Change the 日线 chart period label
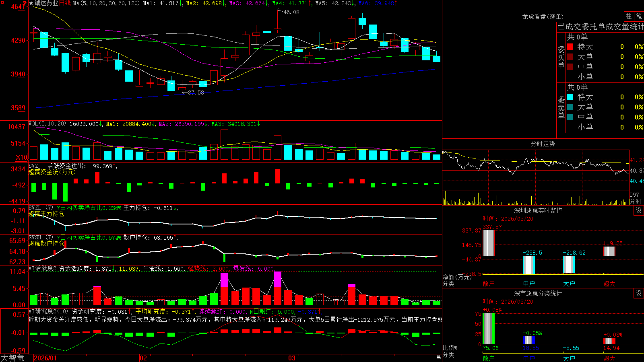Screen dimensions: 644x362 pos(65,3)
